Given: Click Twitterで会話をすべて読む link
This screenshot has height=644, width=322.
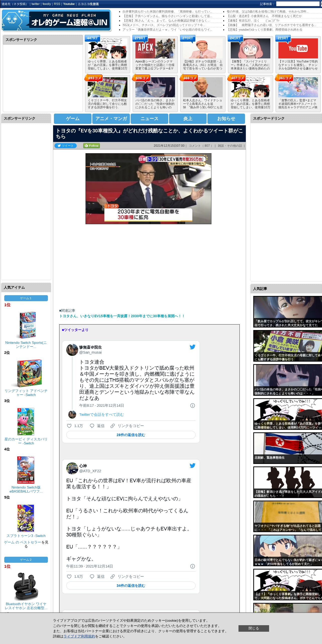Looking at the screenshot, I should click(x=101, y=415).
